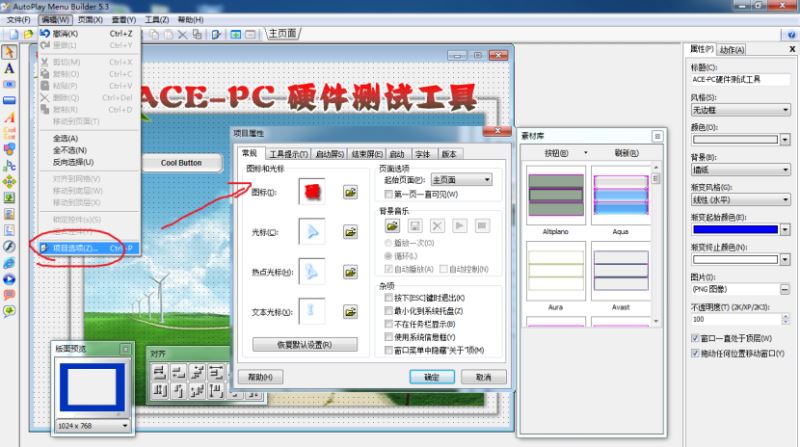Browse for the project icon (图标) file
Screen dimensions: 800x447
tap(351, 192)
